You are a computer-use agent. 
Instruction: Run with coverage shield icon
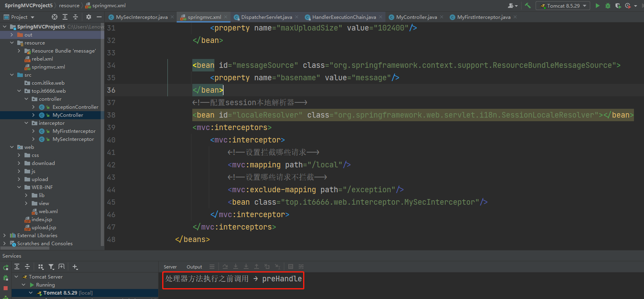coord(618,6)
